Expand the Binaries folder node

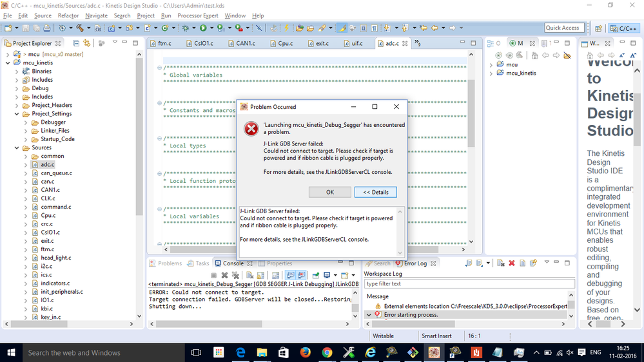[x=17, y=71]
